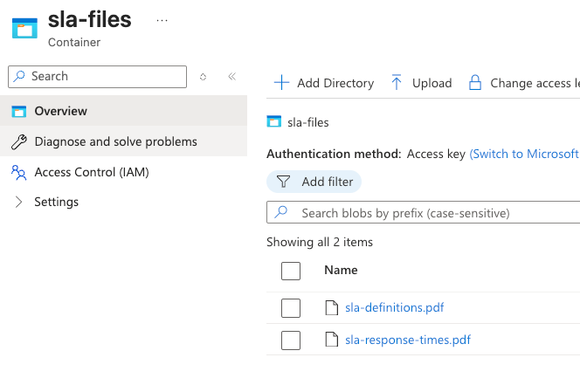The width and height of the screenshot is (580, 392).
Task: Click the sla-response-times.pdf file icon
Action: pyautogui.click(x=331, y=340)
